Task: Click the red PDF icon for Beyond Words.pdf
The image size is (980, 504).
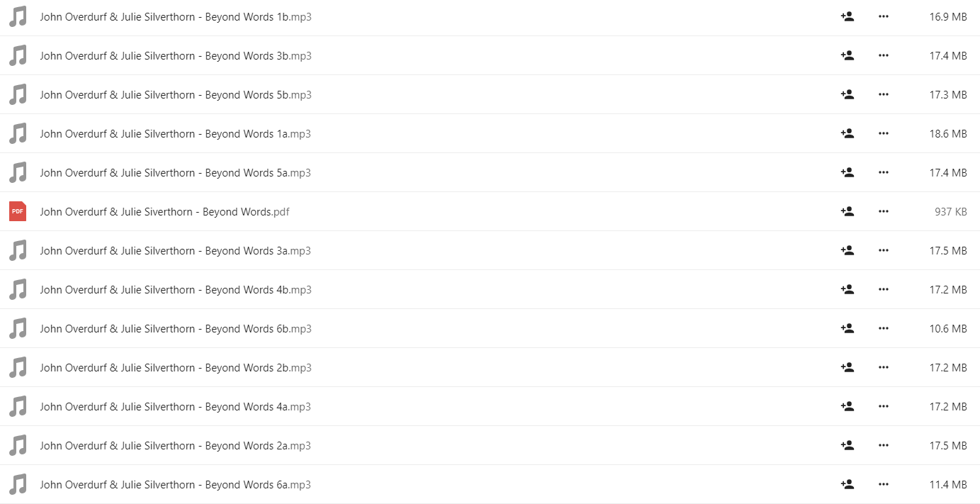Action: click(18, 211)
